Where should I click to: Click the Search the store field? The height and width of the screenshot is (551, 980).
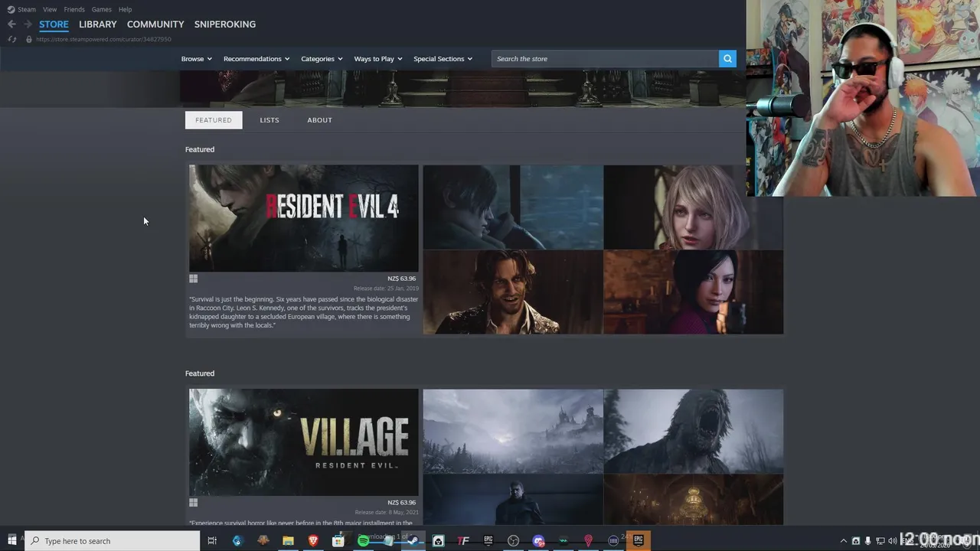pos(605,59)
